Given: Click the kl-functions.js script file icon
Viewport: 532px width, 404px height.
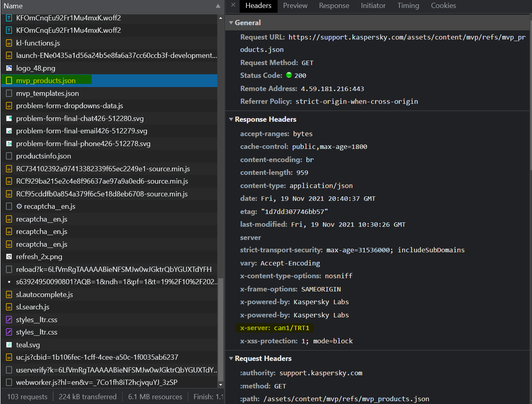Looking at the screenshot, I should pos(9,43).
